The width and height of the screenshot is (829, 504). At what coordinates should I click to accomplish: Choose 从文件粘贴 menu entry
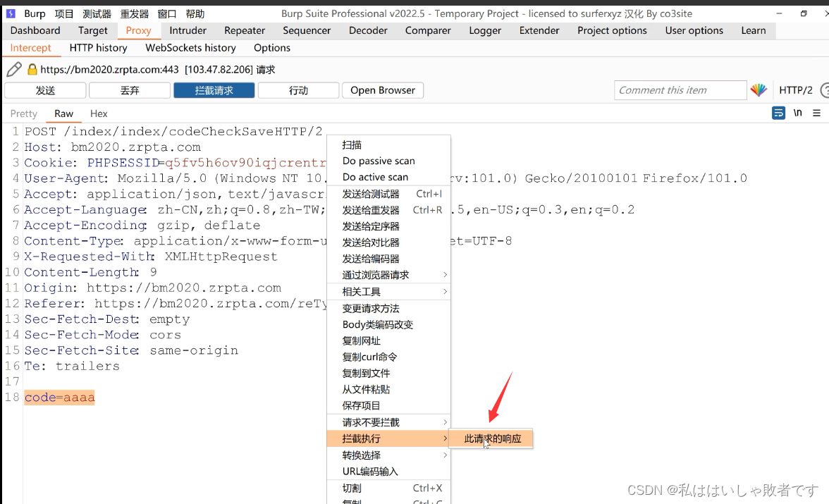tap(389, 389)
